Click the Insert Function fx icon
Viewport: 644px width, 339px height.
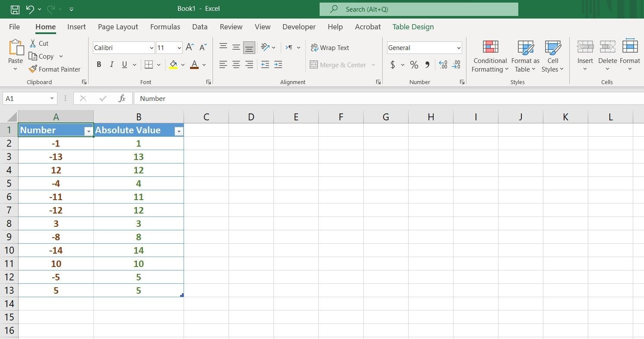coord(122,98)
